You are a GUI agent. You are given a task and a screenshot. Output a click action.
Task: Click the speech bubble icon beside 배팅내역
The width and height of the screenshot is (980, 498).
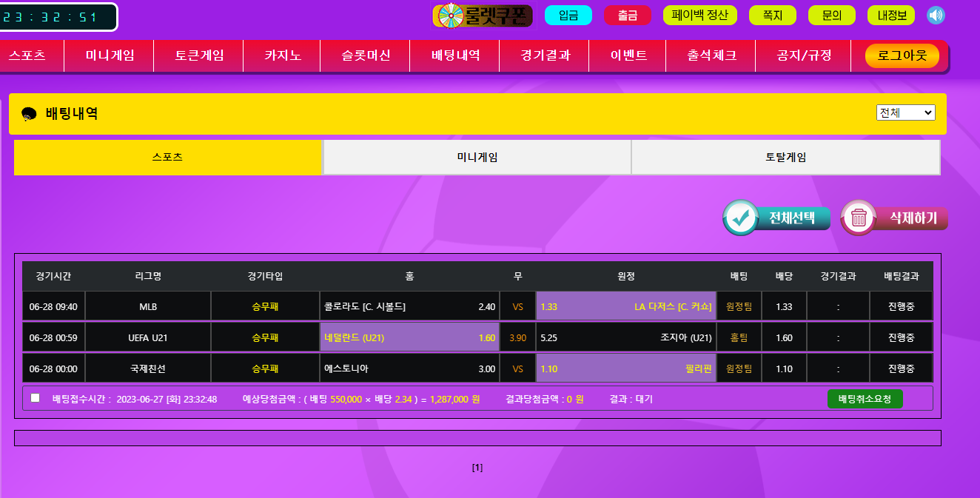pos(29,114)
